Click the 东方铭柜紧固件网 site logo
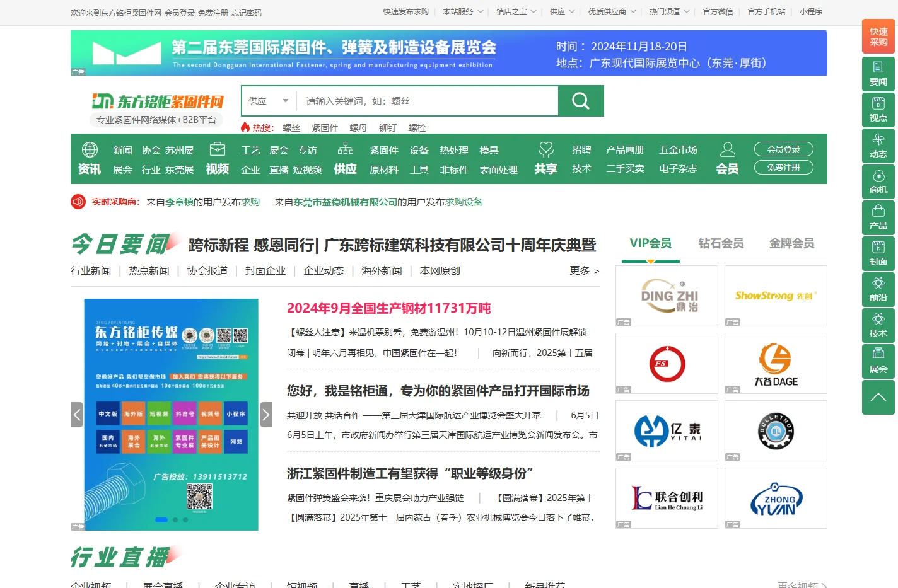Image resolution: width=898 pixels, height=588 pixels. 158,101
